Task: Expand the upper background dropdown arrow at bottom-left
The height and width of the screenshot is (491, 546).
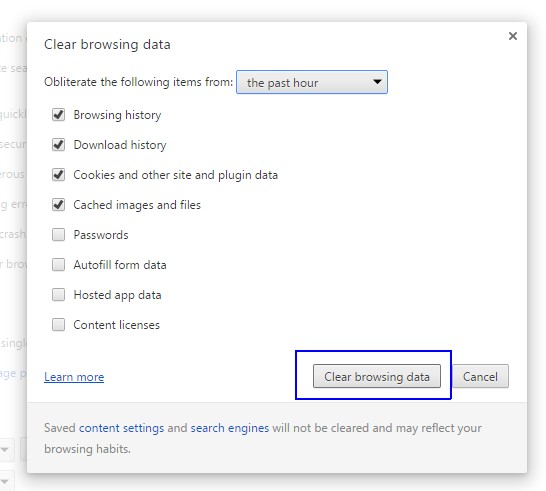Action: (5, 450)
